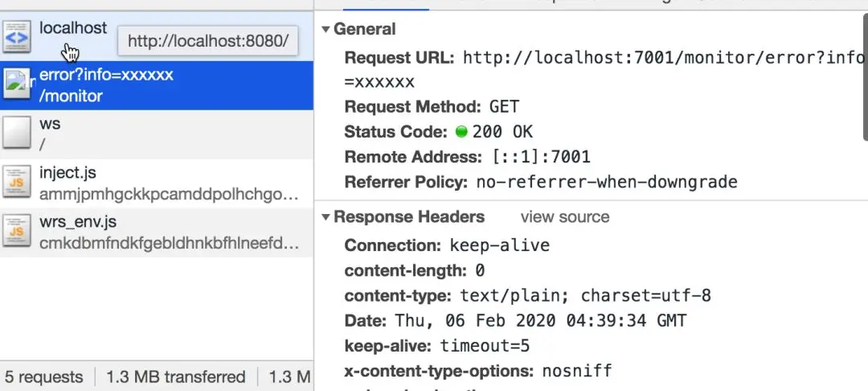Collapse the General section
The width and height of the screenshot is (868, 391).
(x=325, y=30)
